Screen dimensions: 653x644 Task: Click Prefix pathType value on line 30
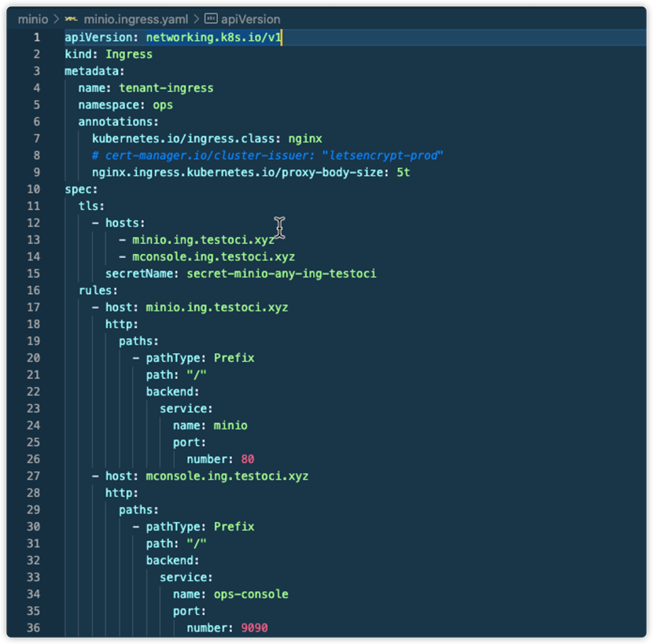[x=234, y=527]
